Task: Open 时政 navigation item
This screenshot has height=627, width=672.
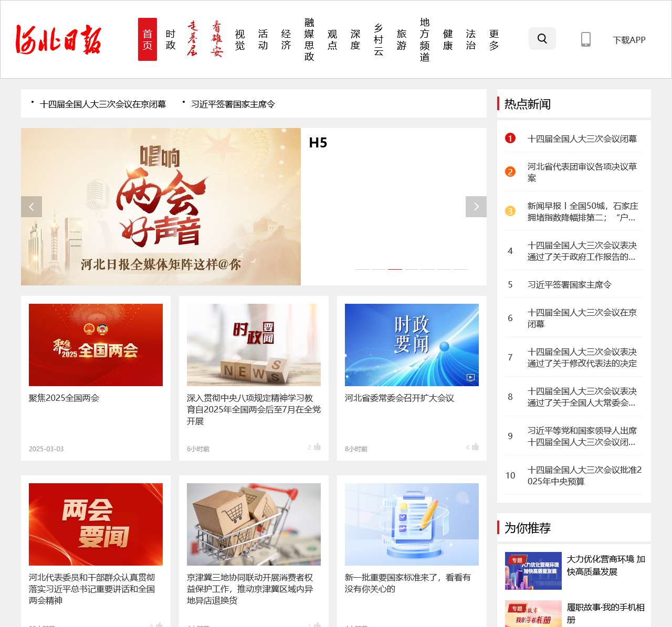Action: click(x=171, y=40)
